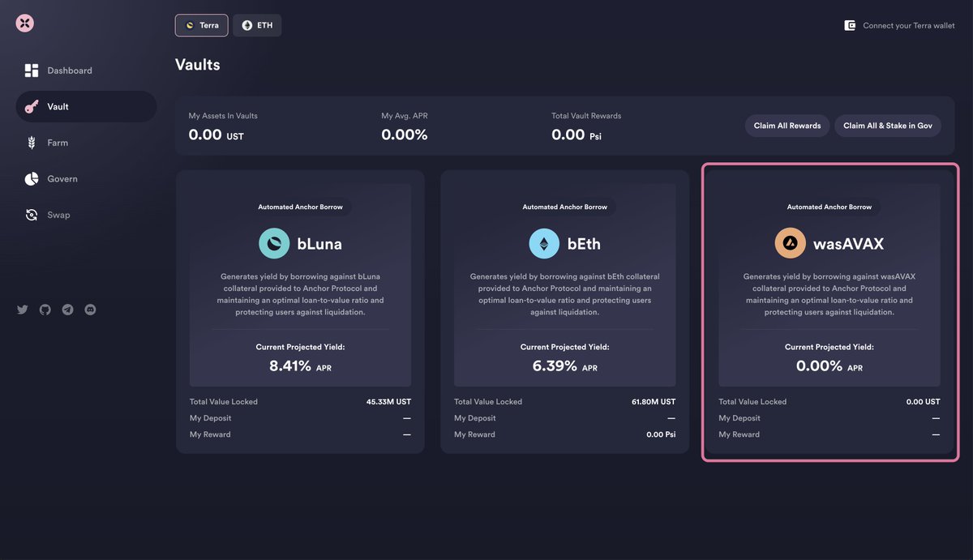Click the bLuna token logo
Viewport: 973px width, 560px height.
tap(274, 243)
